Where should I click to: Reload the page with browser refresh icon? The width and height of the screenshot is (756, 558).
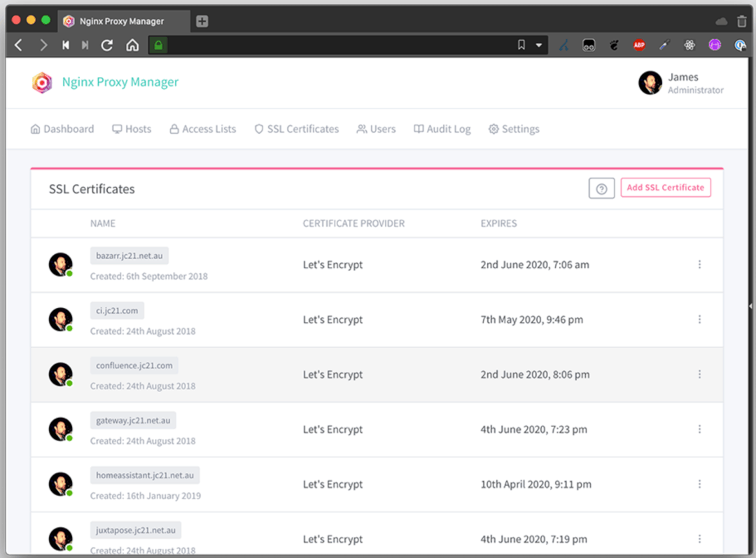(x=107, y=46)
